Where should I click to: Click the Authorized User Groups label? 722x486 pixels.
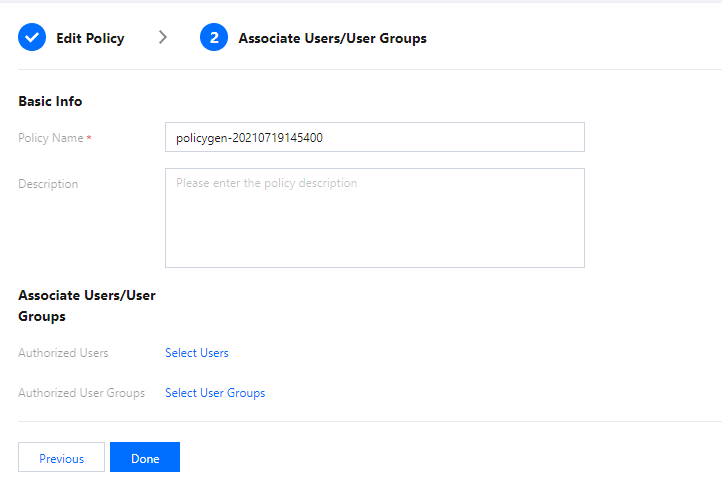81,393
